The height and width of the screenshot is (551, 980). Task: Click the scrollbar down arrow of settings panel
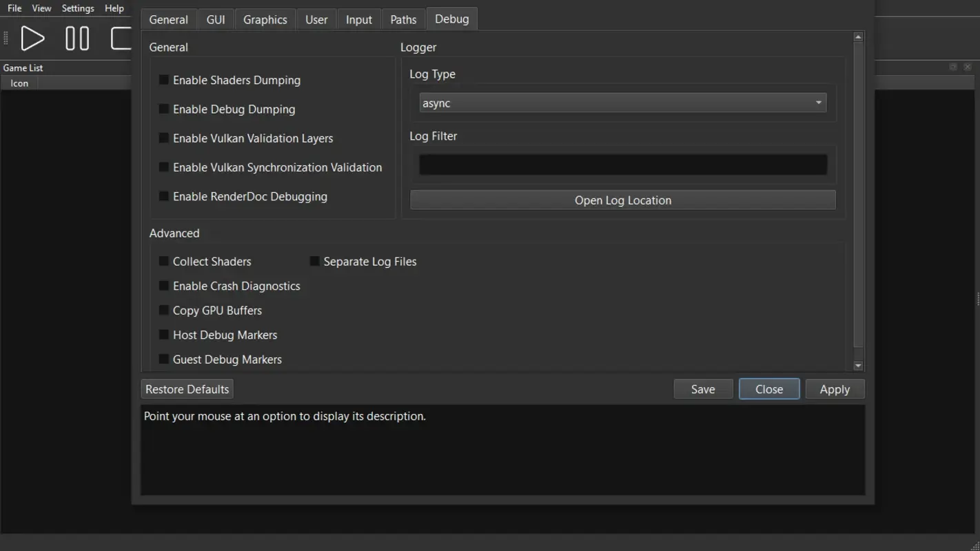pos(857,366)
